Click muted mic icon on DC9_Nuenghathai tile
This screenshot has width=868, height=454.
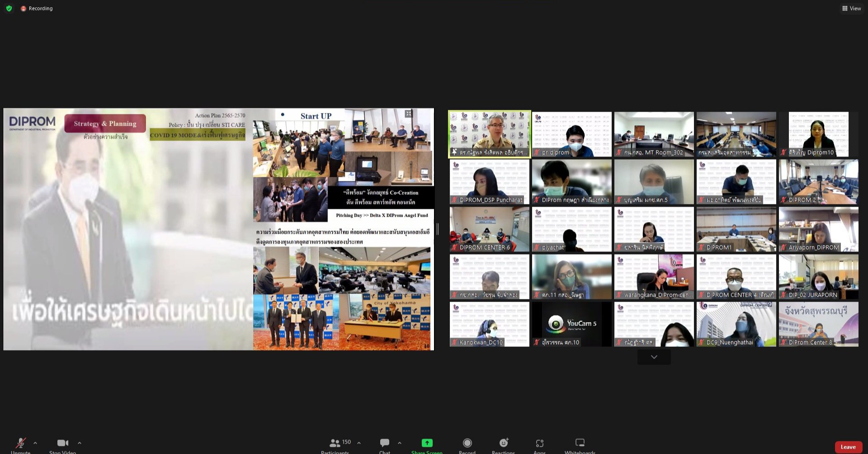coord(701,342)
